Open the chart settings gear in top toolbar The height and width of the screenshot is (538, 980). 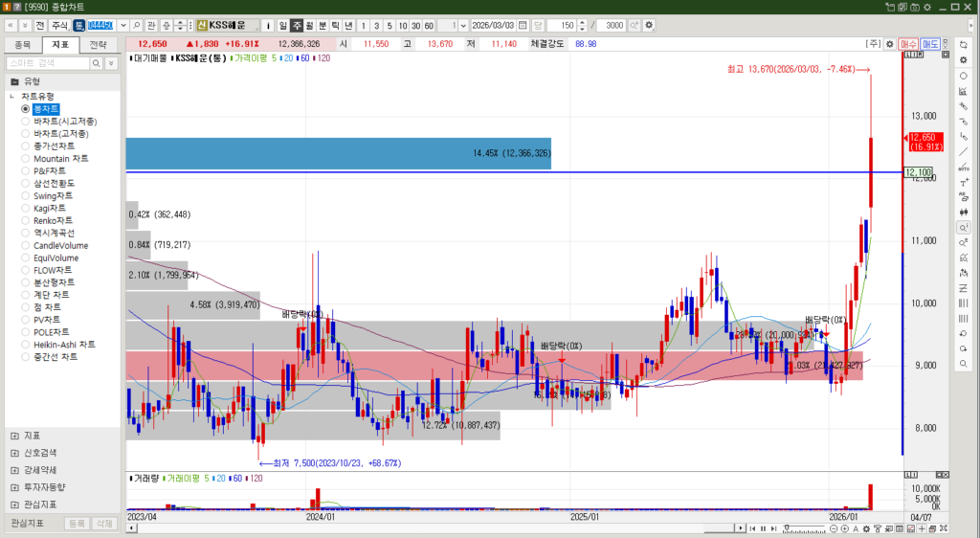click(x=650, y=25)
